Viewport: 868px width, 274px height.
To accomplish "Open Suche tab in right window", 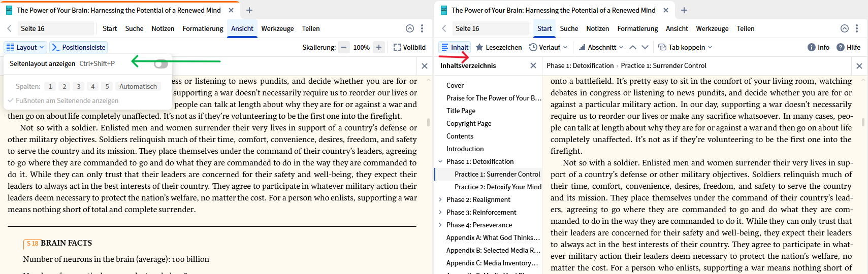I will pos(569,28).
